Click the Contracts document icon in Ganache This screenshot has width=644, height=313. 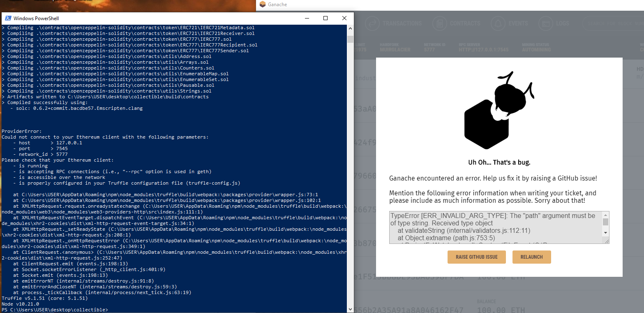439,23
